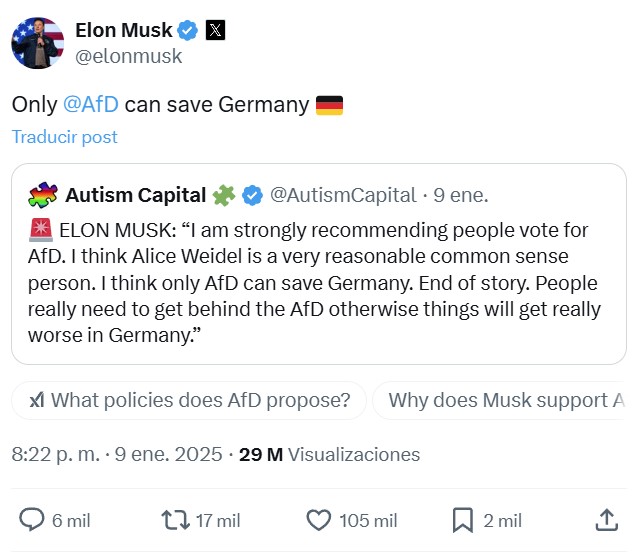Open the share post icon

pyautogui.click(x=606, y=520)
